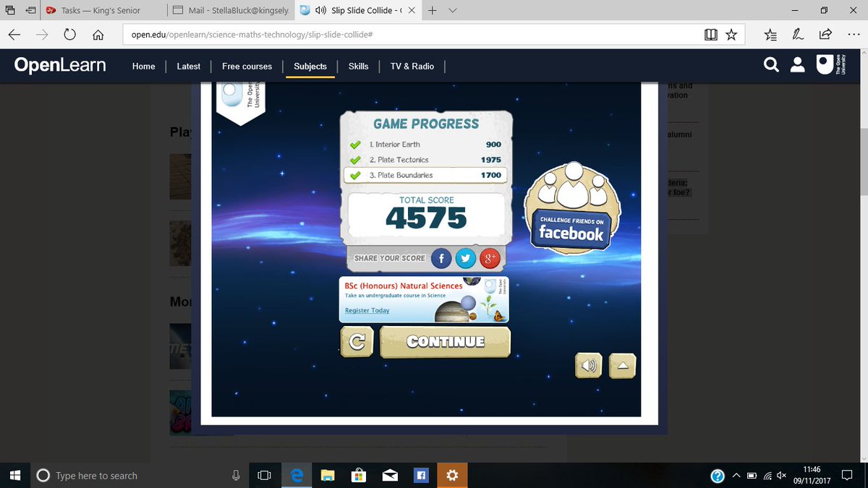Open the Facebook taskbar icon
This screenshot has height=488, width=868.
click(421, 475)
